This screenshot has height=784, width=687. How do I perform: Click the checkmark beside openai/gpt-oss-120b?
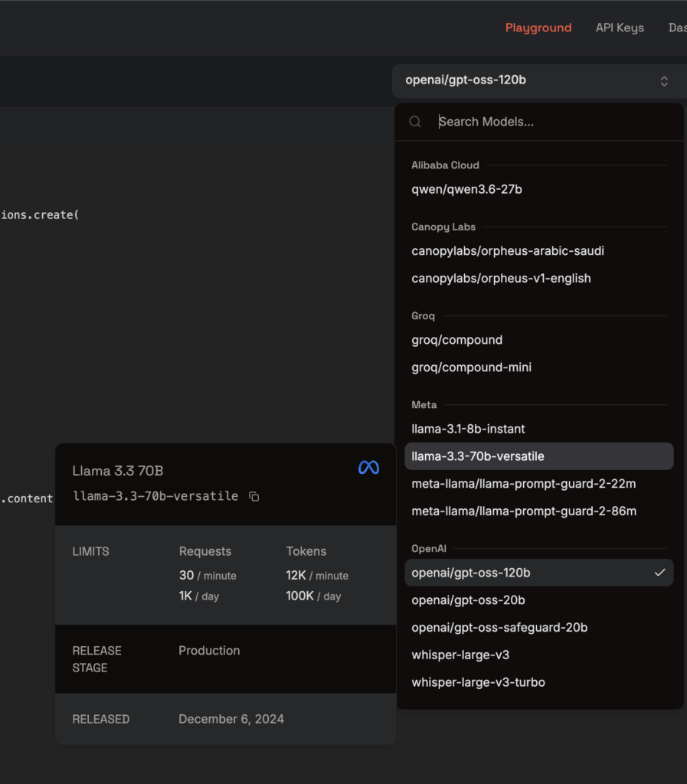(x=660, y=573)
